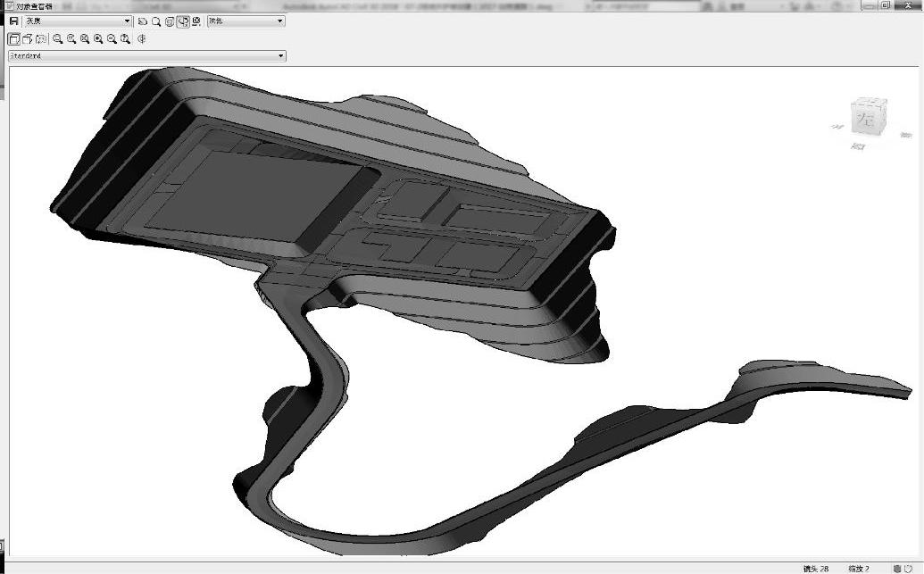Click the 缩放 2 status text

click(859, 569)
